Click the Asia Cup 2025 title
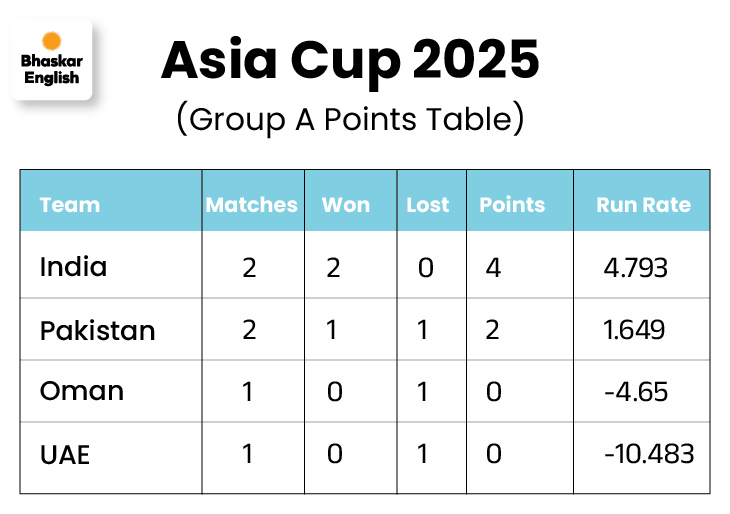The height and width of the screenshot is (514, 730). (x=350, y=62)
